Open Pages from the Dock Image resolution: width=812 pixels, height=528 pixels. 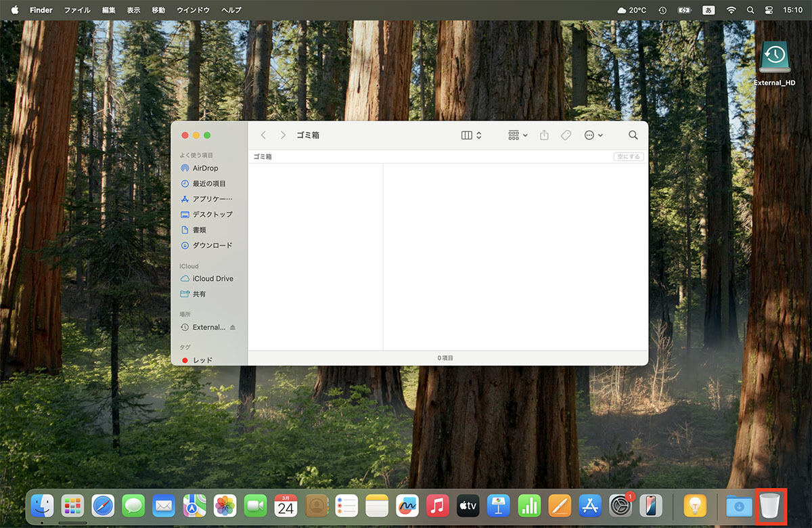560,505
